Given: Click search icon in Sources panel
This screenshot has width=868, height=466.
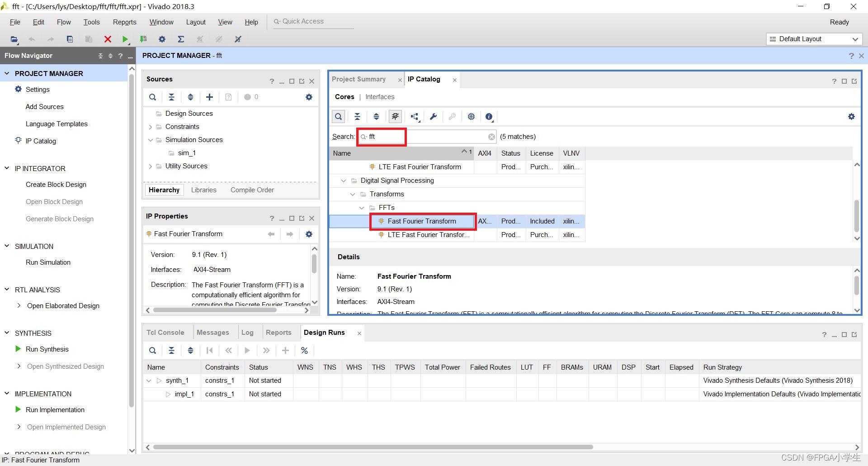Looking at the screenshot, I should [x=153, y=97].
